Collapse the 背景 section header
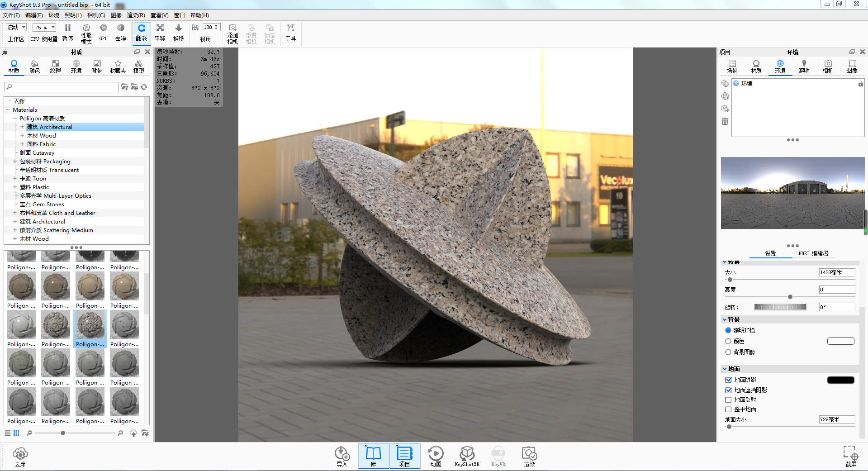 point(733,319)
